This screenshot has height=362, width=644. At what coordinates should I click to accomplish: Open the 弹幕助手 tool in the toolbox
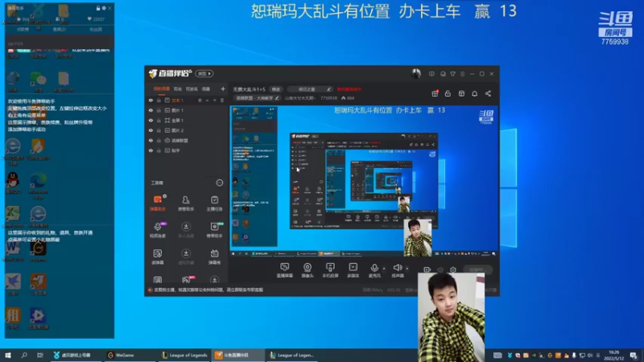click(157, 203)
